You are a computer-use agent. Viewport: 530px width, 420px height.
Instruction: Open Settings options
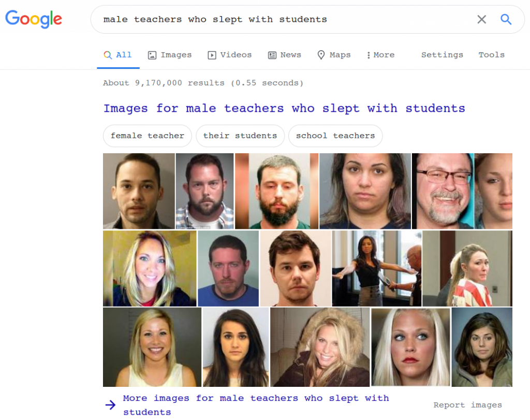click(442, 55)
